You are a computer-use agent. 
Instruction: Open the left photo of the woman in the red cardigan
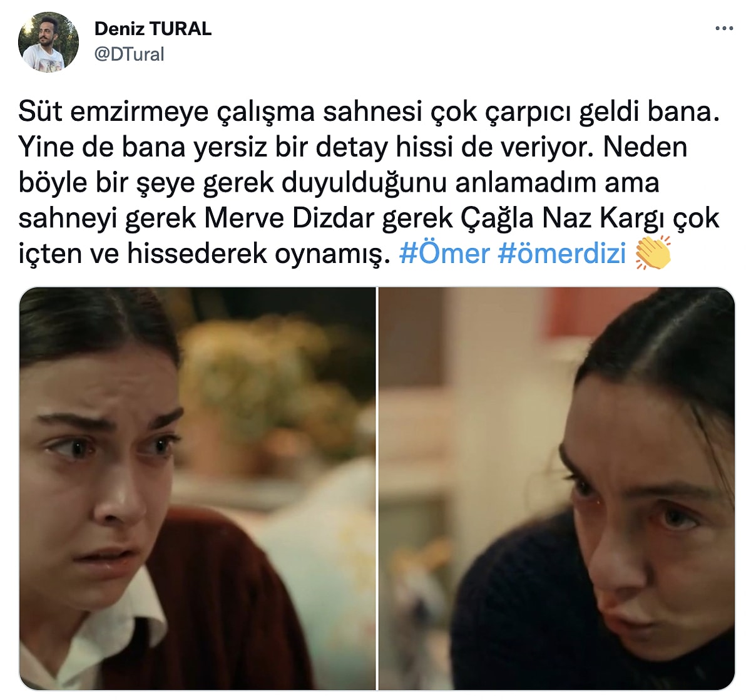tap(197, 488)
